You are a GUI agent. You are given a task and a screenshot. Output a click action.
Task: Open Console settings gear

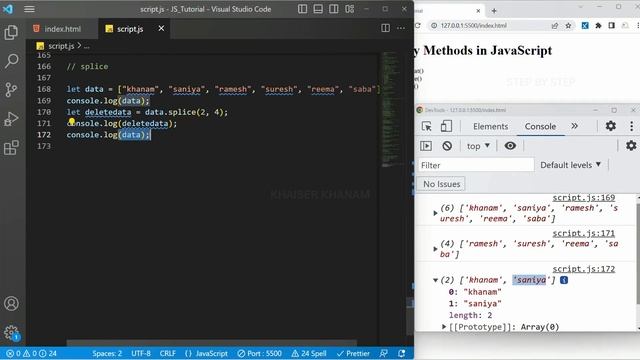coord(631,145)
